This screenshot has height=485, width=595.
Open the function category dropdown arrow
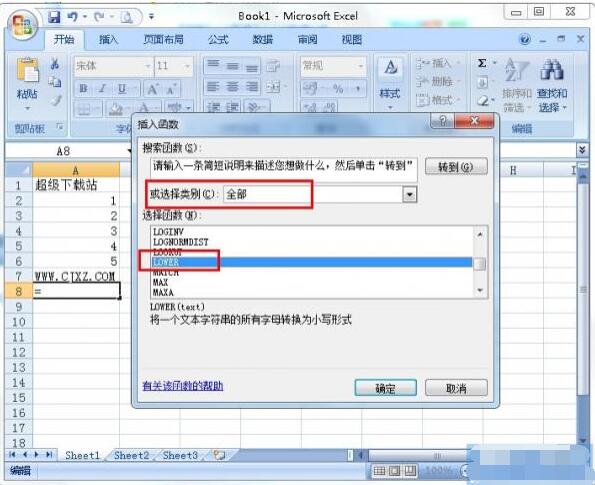coord(409,195)
